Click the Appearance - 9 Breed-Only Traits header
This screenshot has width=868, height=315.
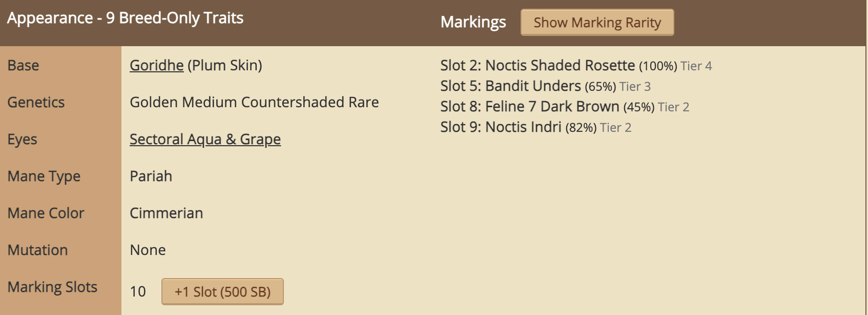(125, 18)
